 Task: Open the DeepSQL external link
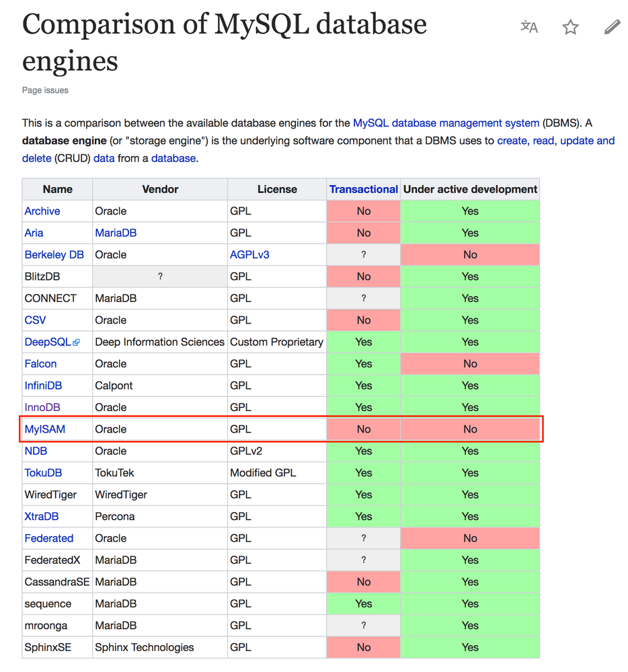click(52, 342)
